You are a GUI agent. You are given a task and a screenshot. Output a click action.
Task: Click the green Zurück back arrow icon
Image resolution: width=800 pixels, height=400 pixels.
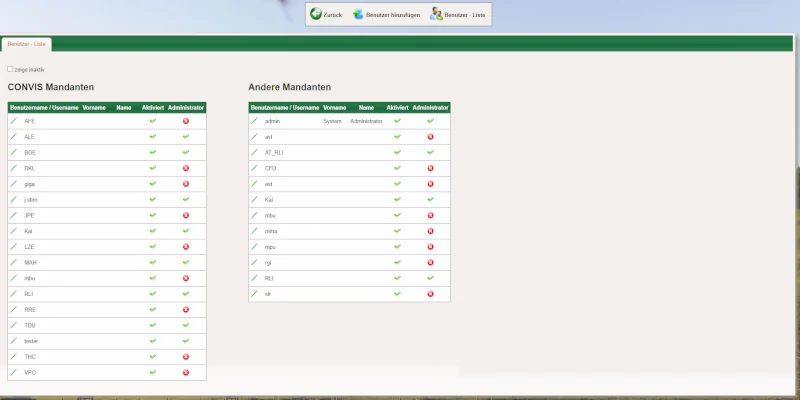[x=316, y=14]
